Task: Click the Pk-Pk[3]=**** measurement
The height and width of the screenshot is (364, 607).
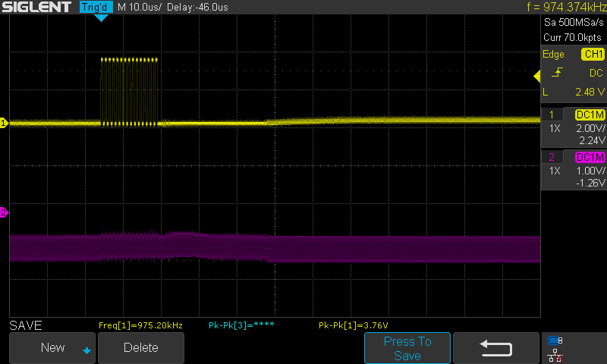Action: coord(241,325)
